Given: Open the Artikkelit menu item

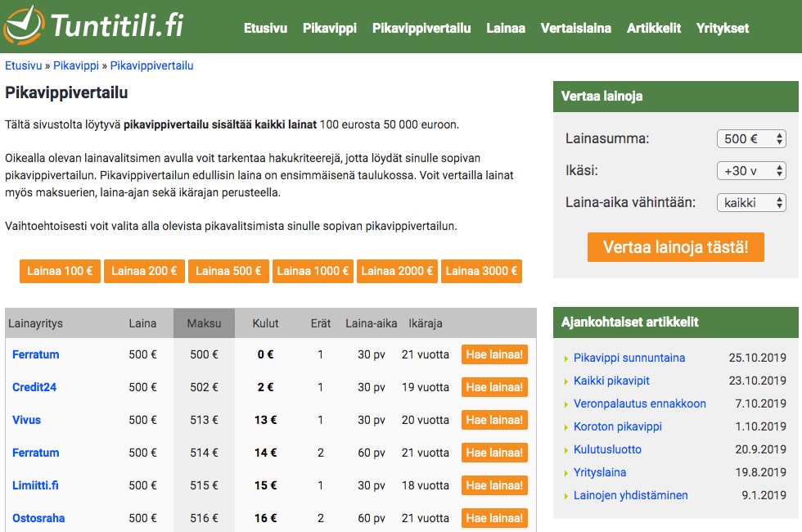Looking at the screenshot, I should (x=654, y=28).
